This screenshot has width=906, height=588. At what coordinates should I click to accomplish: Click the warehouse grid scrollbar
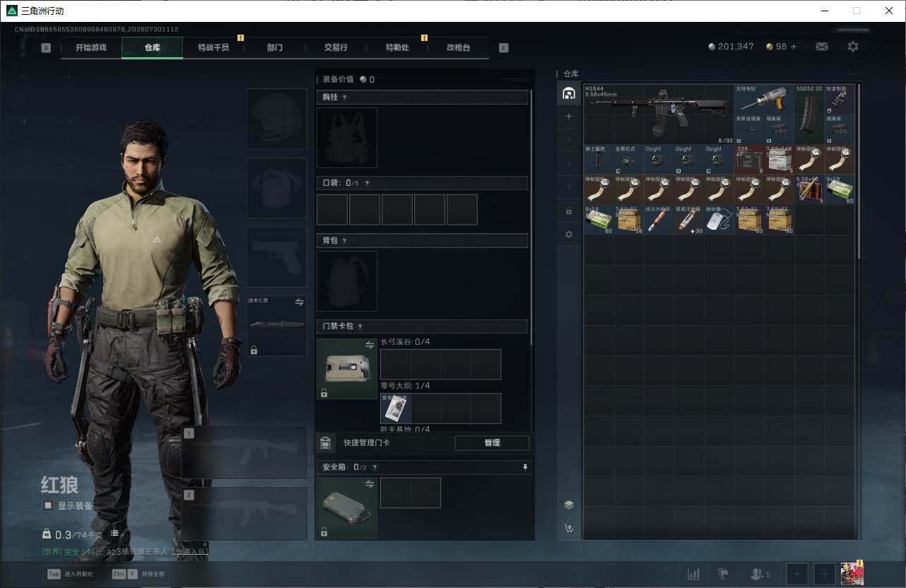859,172
